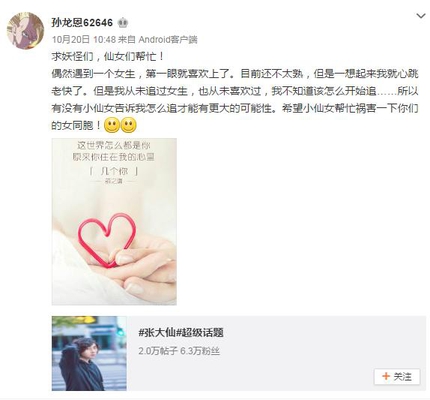Click the post body paragraph text
Image resolution: width=430 pixels, height=400 pixels.
coord(235,99)
